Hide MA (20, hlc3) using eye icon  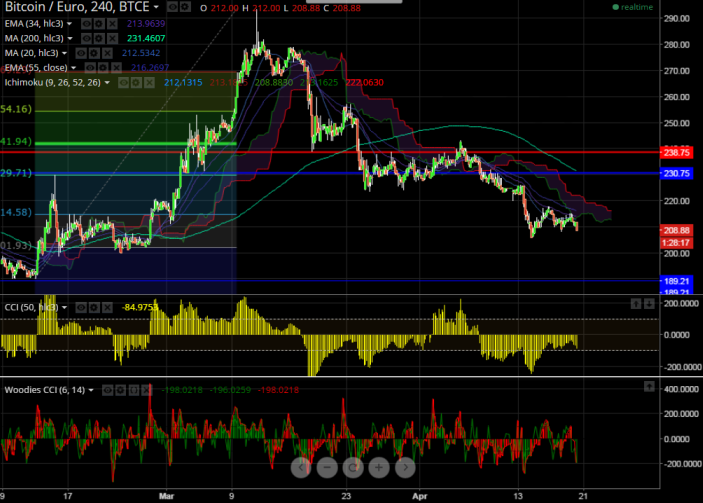pyautogui.click(x=81, y=53)
